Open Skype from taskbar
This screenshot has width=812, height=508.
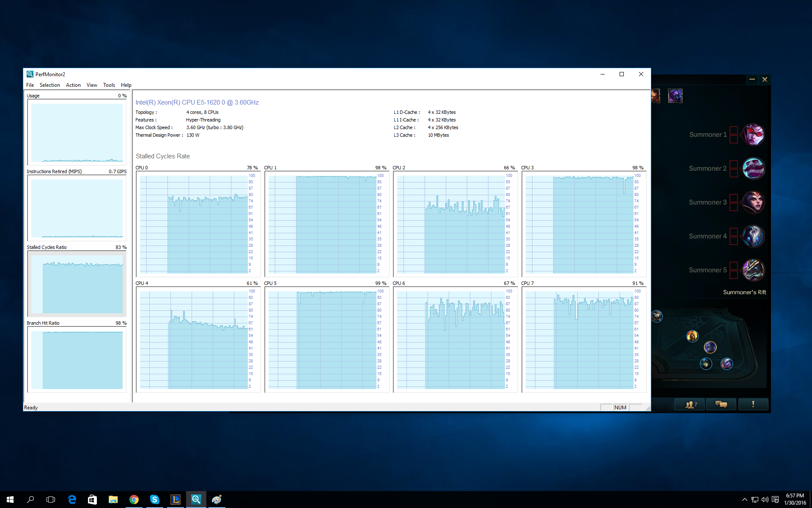pos(154,500)
